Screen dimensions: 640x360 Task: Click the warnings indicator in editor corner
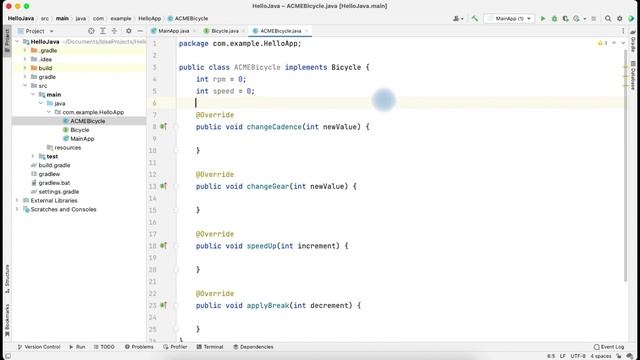tap(602, 43)
